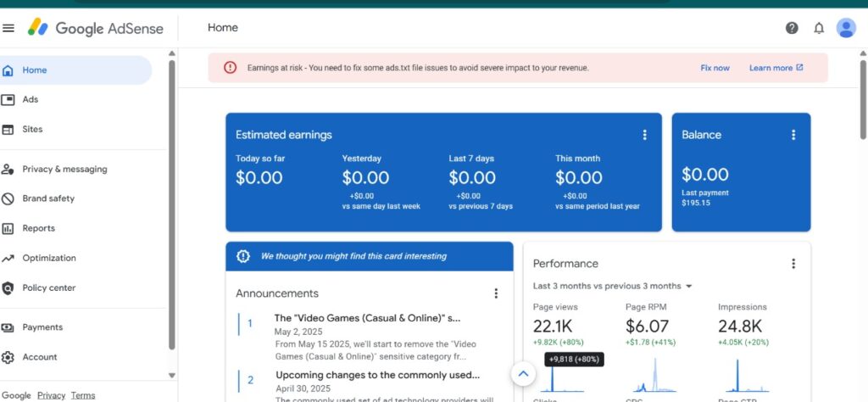Click the Optimization trend icon
Screen dimensions: 868x402
coord(8,258)
